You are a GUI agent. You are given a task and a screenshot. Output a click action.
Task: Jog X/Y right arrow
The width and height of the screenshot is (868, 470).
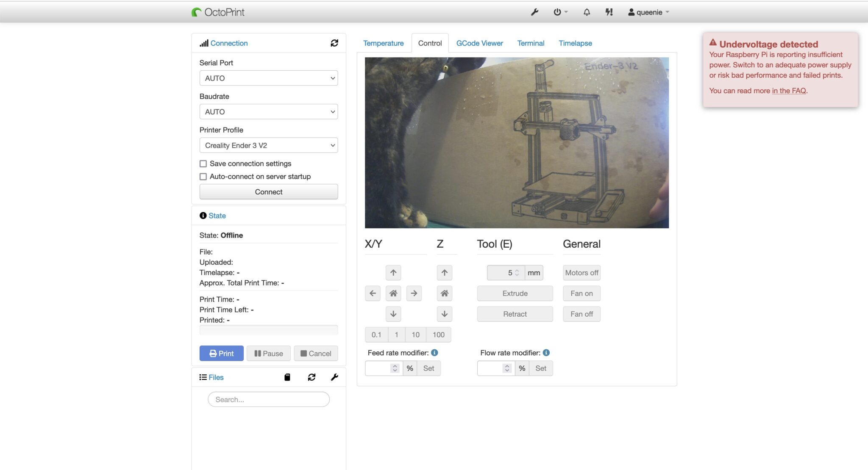click(x=414, y=293)
